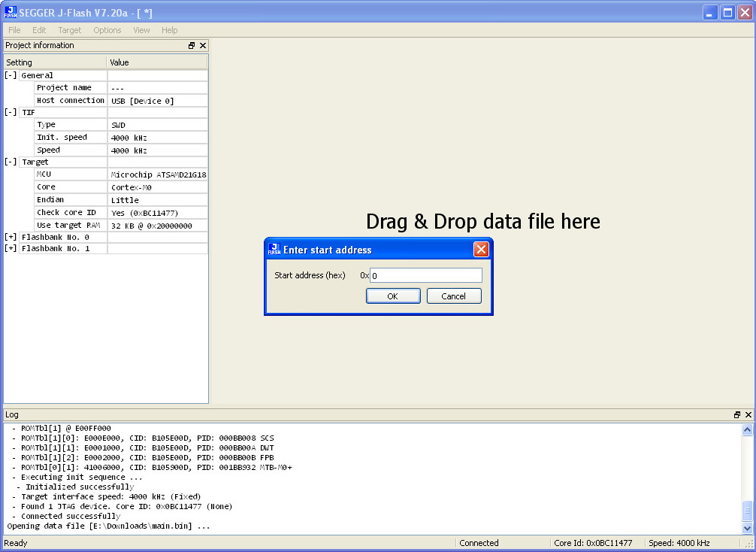Expand Flashbank No. 0
Image resolution: width=756 pixels, height=552 pixels.
click(11, 237)
